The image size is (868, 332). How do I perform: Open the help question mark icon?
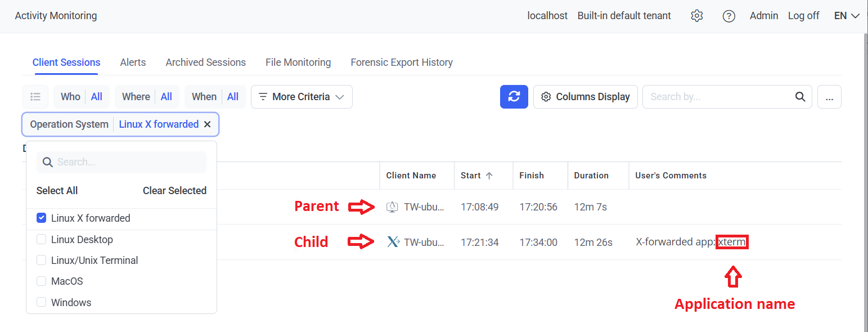[x=728, y=16]
